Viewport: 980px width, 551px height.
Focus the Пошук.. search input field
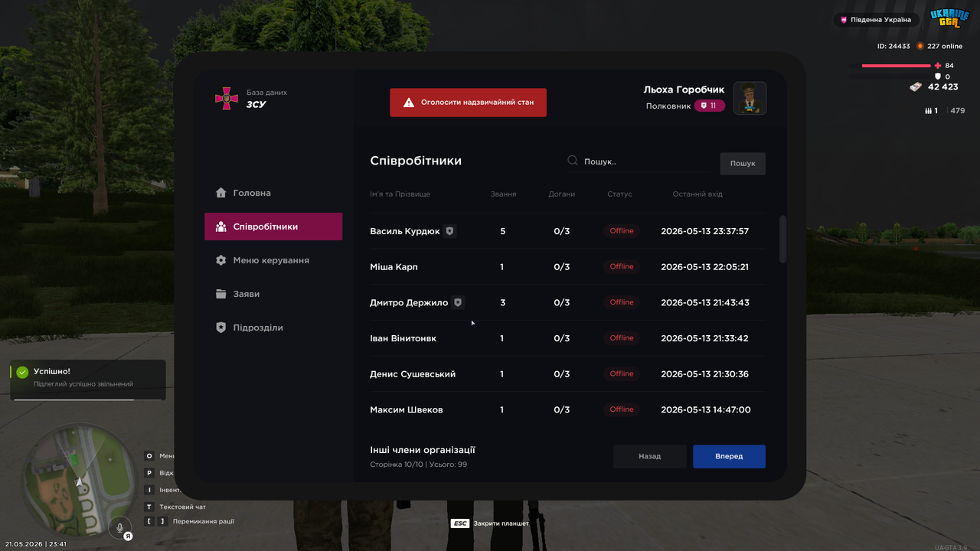639,161
